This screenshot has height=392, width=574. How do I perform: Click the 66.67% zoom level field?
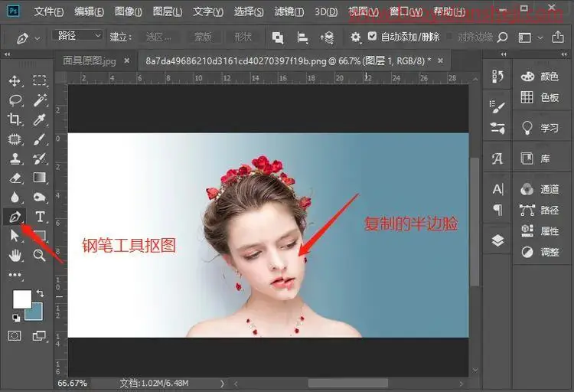click(73, 384)
